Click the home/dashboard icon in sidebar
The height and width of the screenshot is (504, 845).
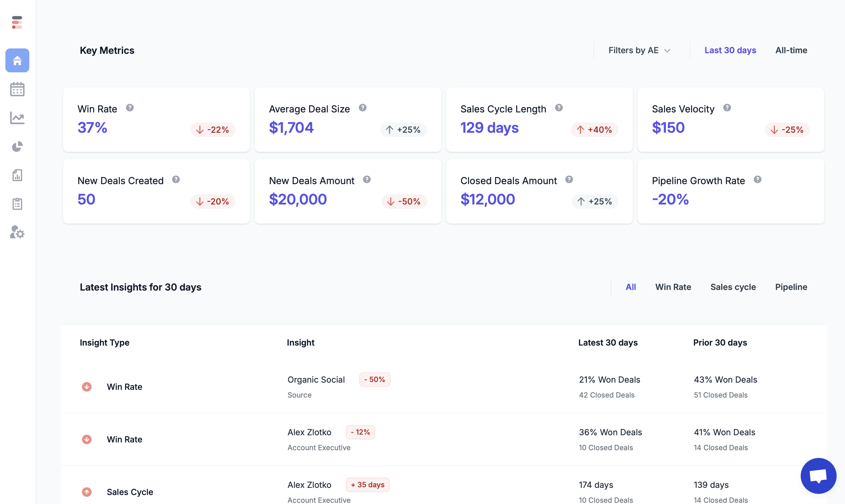click(18, 60)
